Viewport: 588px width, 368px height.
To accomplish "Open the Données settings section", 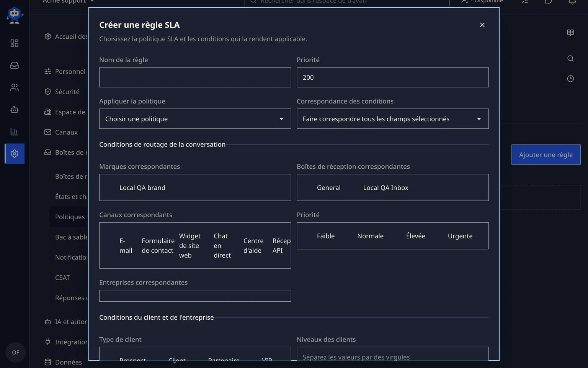I will (64, 362).
